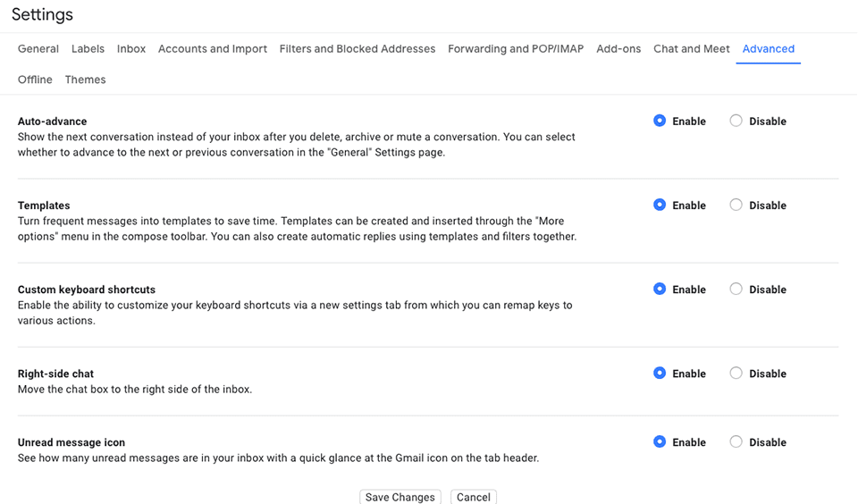This screenshot has height=504, width=858.
Task: Select Disable for Templates
Action: (736, 205)
